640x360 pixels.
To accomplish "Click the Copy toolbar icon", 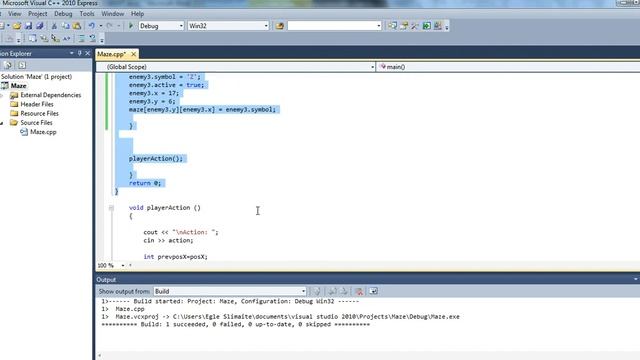I will (x=65, y=26).
